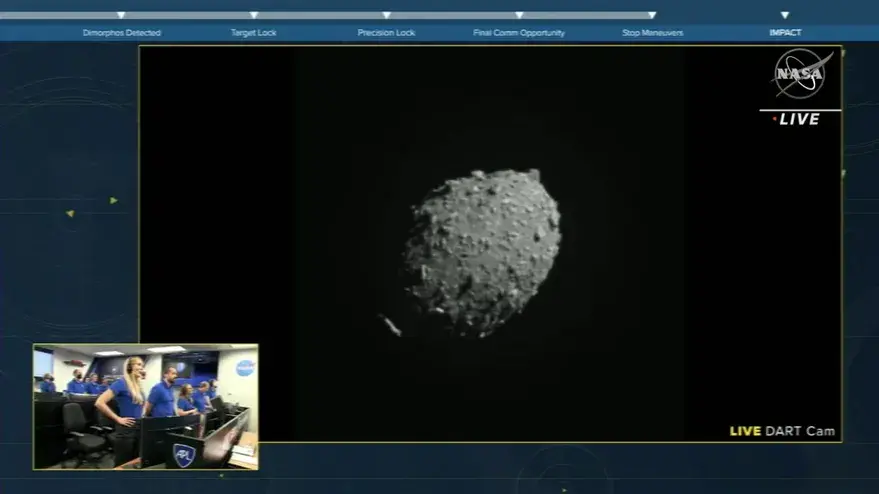Select the highlighted IMPACT milestone label
Image resolution: width=879 pixels, height=494 pixels.
(x=785, y=33)
